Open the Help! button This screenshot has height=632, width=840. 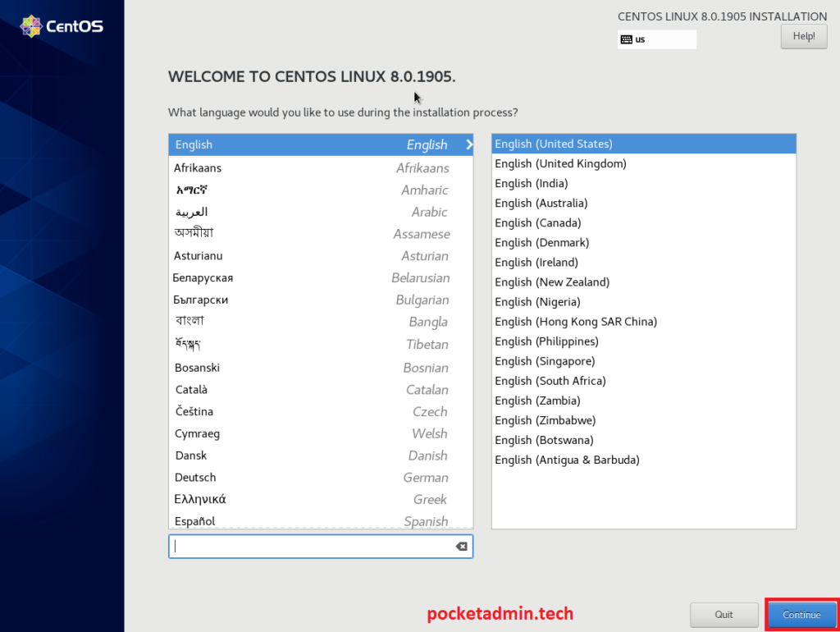[804, 36]
